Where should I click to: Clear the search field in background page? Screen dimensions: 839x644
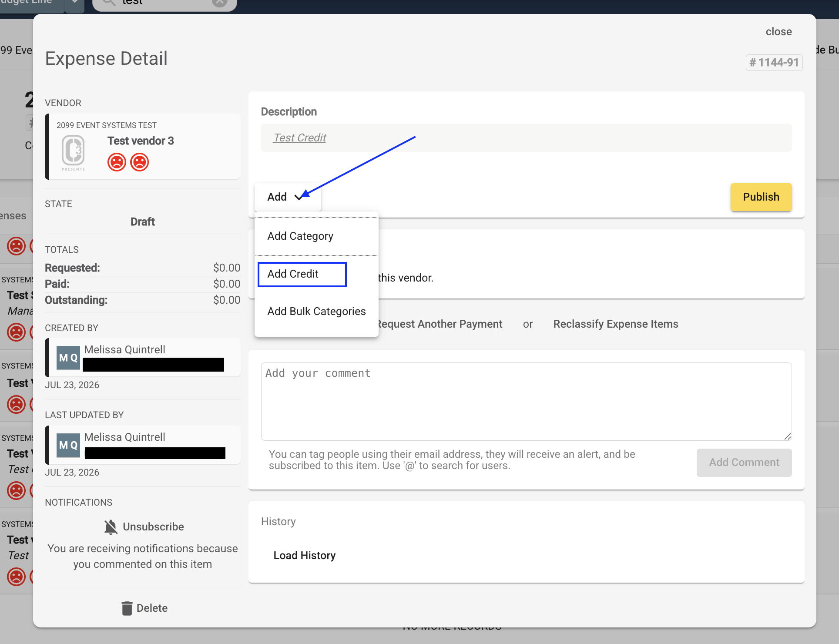[220, 3]
